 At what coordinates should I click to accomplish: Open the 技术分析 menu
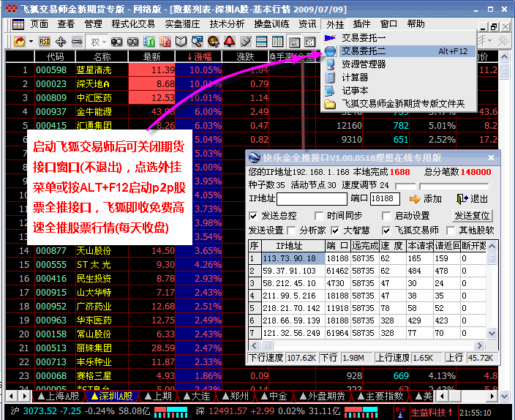click(227, 24)
